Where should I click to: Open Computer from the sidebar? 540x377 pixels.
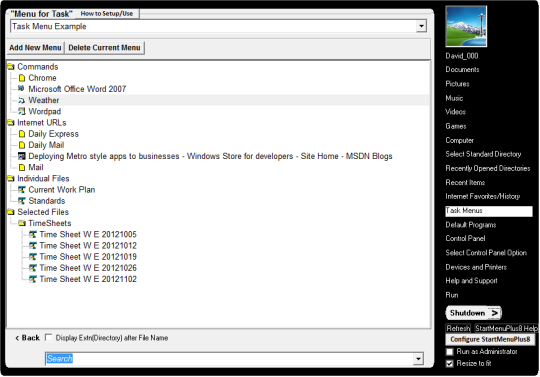click(459, 140)
